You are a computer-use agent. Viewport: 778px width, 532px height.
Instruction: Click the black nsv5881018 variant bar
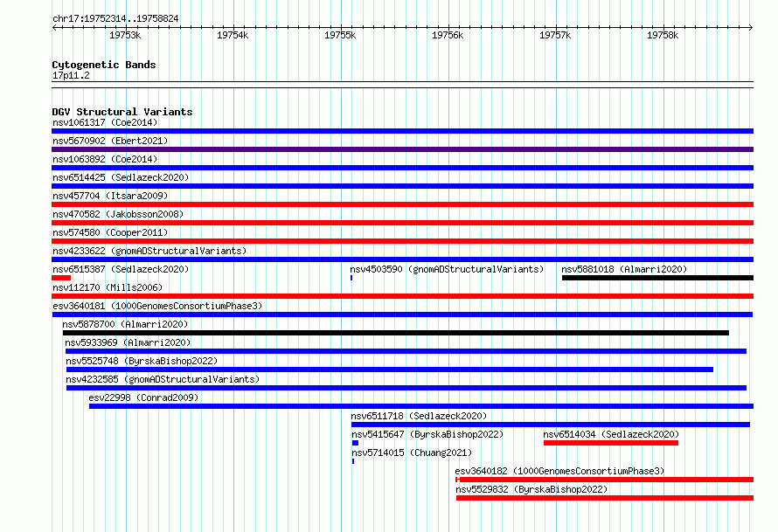click(657, 278)
